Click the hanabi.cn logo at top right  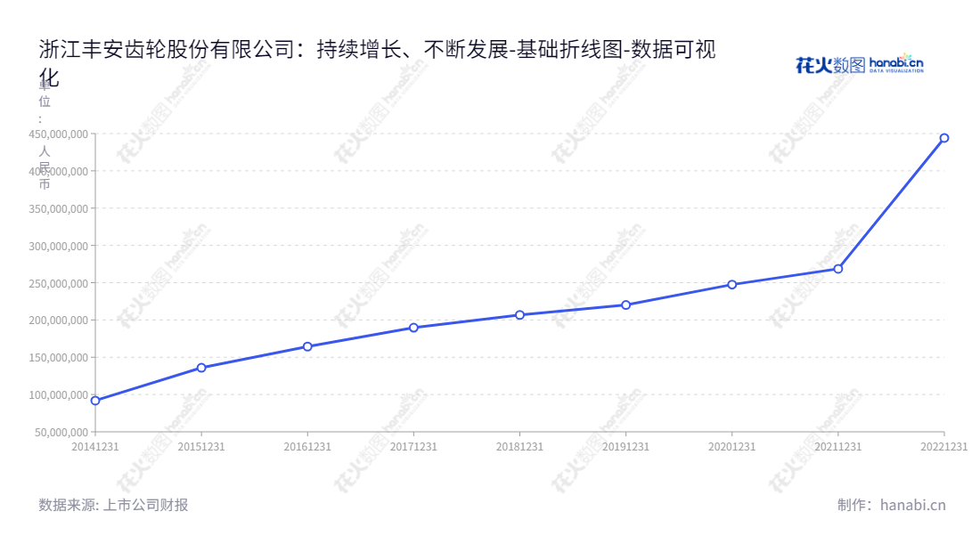coord(860,64)
